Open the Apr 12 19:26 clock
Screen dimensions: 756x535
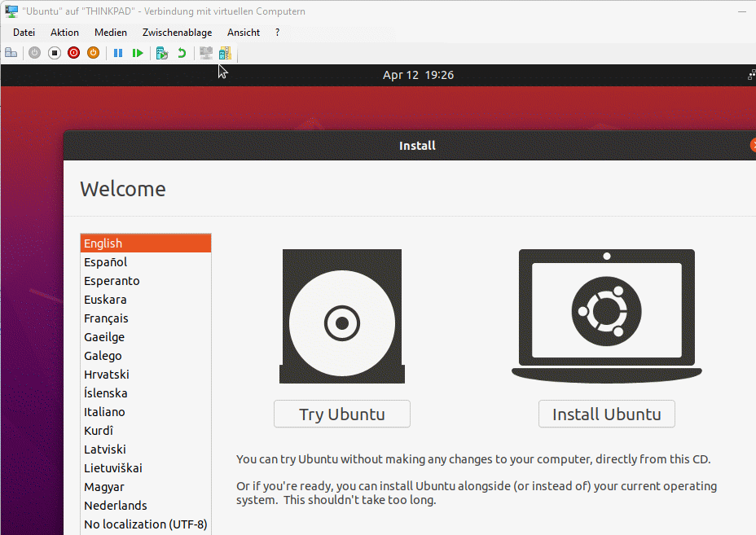[x=418, y=75]
